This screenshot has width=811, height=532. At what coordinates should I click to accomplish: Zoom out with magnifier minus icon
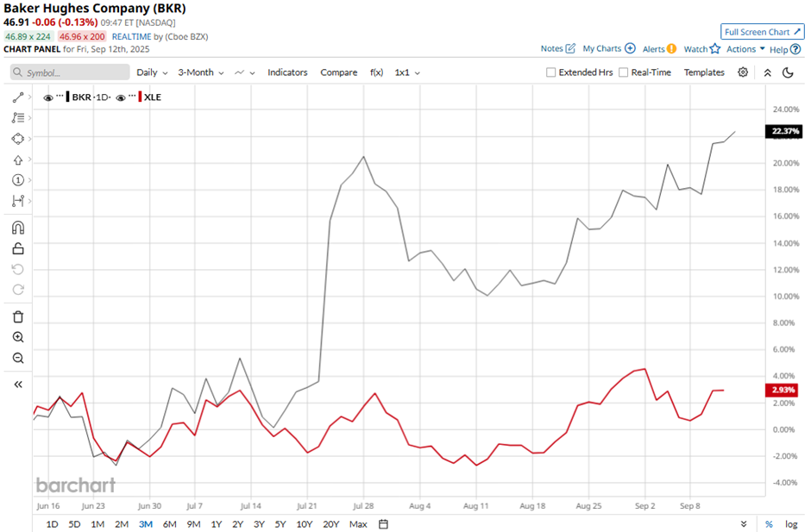18,359
